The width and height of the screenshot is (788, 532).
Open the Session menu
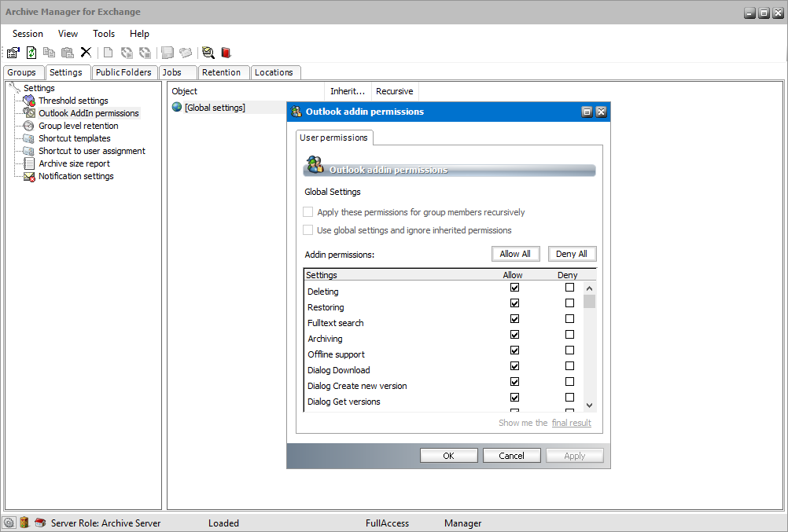pyautogui.click(x=28, y=34)
